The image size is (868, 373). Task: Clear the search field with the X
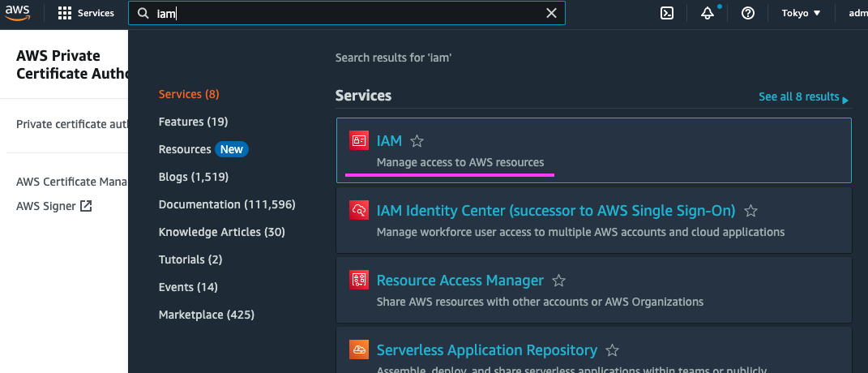point(551,13)
